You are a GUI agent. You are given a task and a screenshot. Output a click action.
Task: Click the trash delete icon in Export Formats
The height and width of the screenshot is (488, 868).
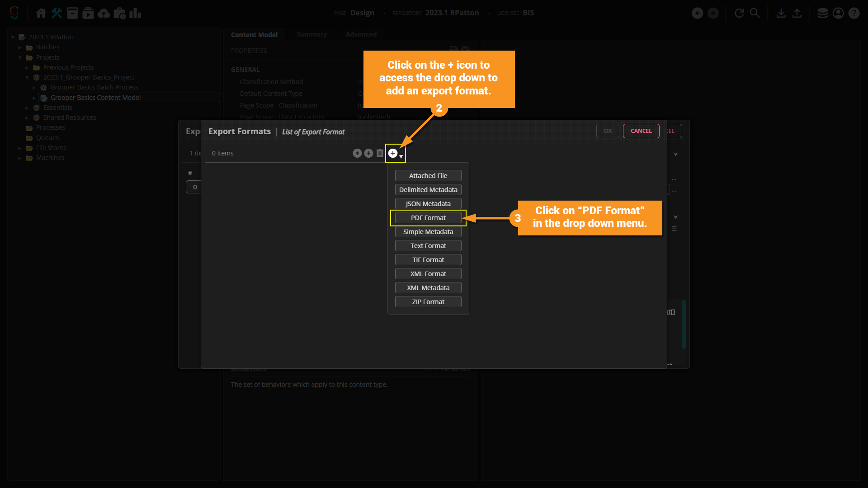pos(380,153)
